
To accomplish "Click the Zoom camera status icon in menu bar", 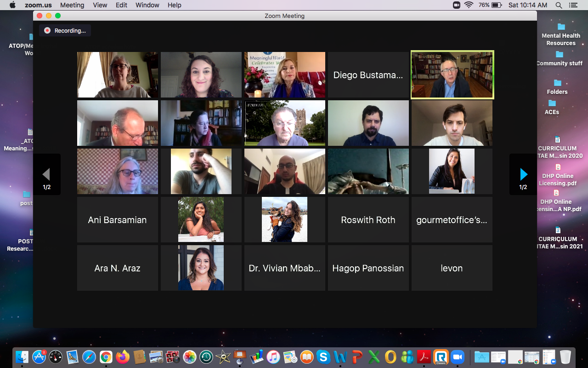I will tap(457, 5).
